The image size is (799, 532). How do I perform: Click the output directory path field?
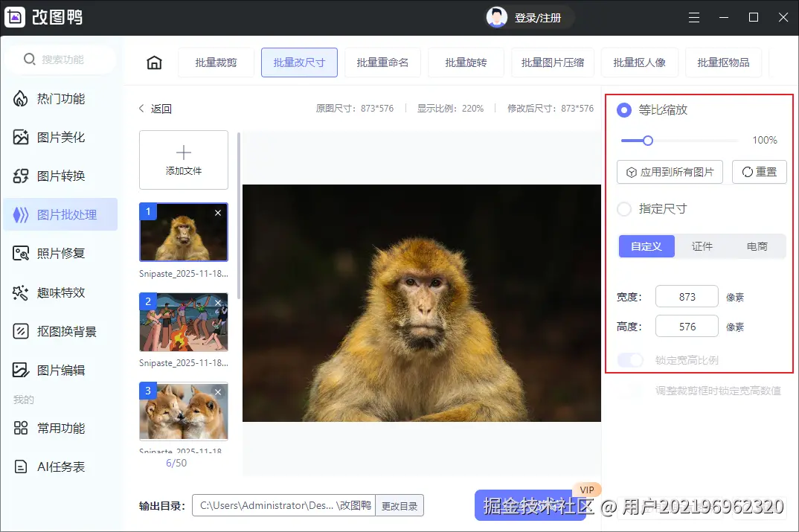click(284, 505)
